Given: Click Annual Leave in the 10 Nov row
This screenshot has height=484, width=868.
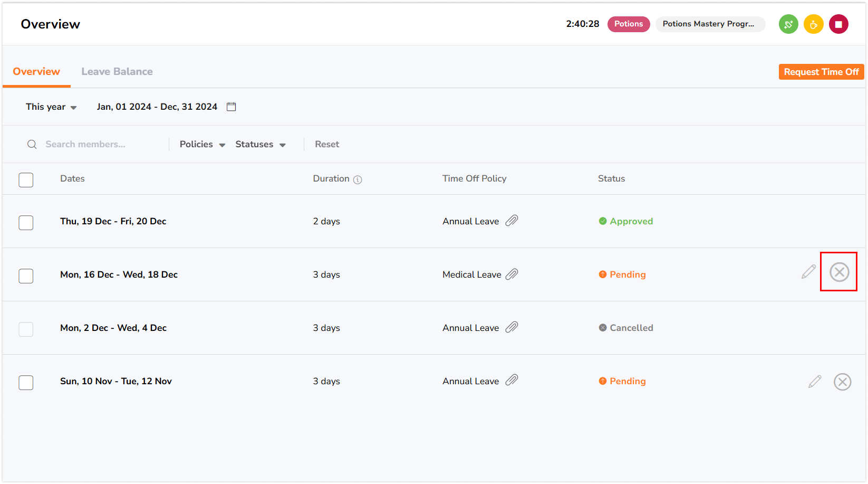Looking at the screenshot, I should coord(470,381).
